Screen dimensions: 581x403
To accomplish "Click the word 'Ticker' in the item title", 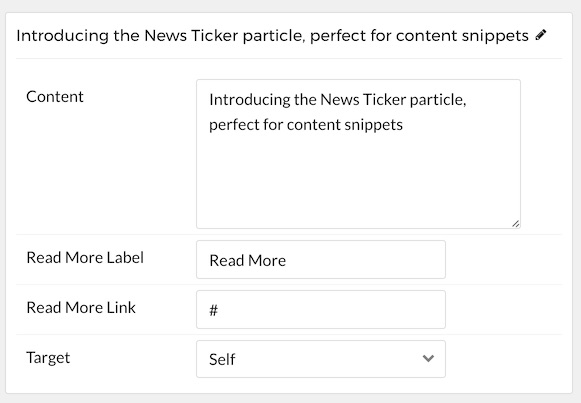I will pyautogui.click(x=214, y=36).
